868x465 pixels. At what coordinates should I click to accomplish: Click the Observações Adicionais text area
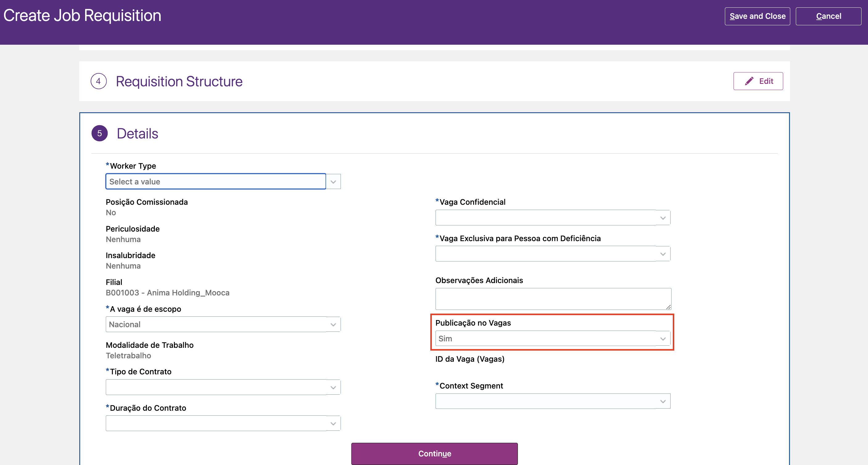coord(553,299)
